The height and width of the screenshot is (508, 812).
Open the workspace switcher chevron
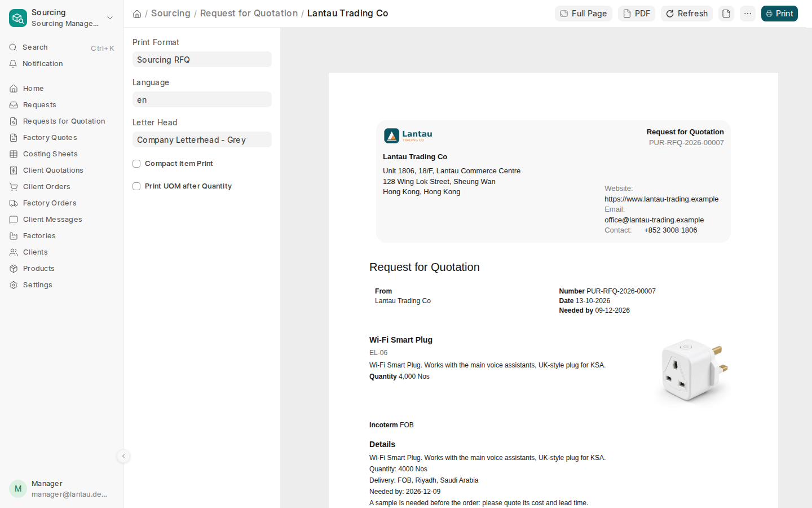click(110, 18)
